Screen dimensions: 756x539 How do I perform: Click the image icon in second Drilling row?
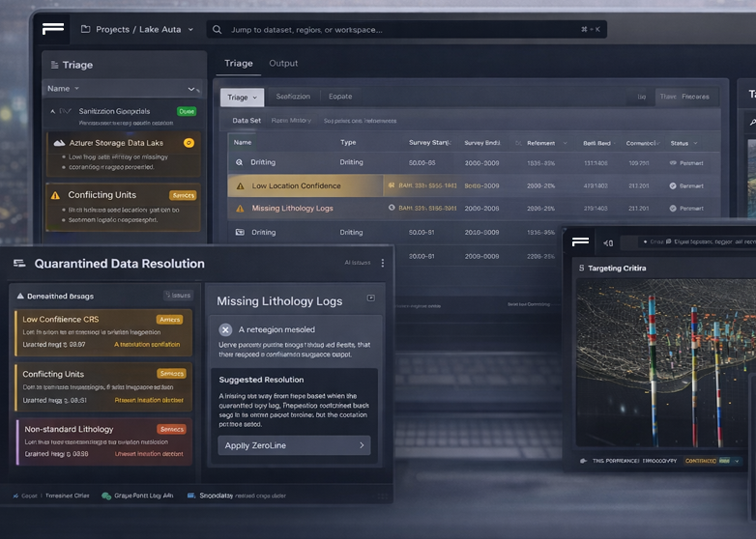click(240, 232)
